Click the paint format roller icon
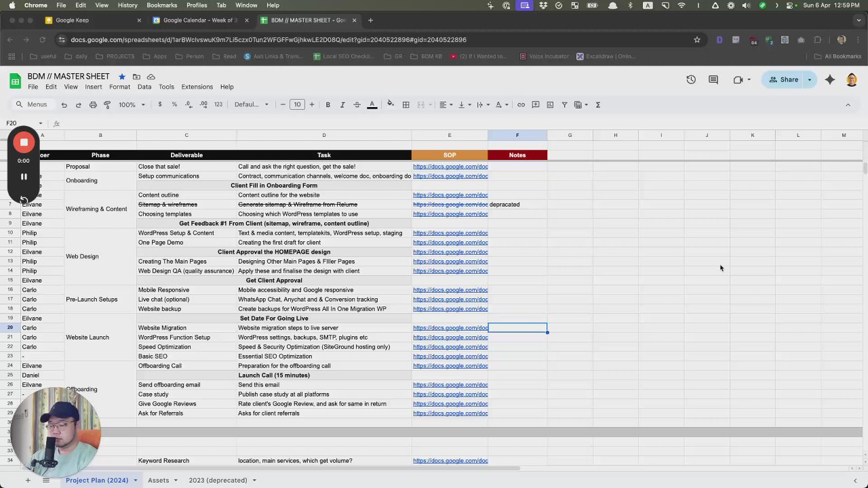The height and width of the screenshot is (488, 868). (107, 105)
